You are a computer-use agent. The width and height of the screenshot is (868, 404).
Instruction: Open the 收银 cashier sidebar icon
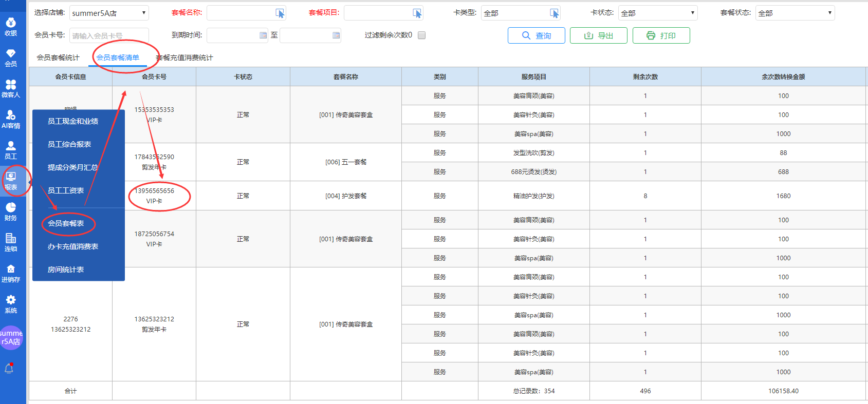[11, 27]
